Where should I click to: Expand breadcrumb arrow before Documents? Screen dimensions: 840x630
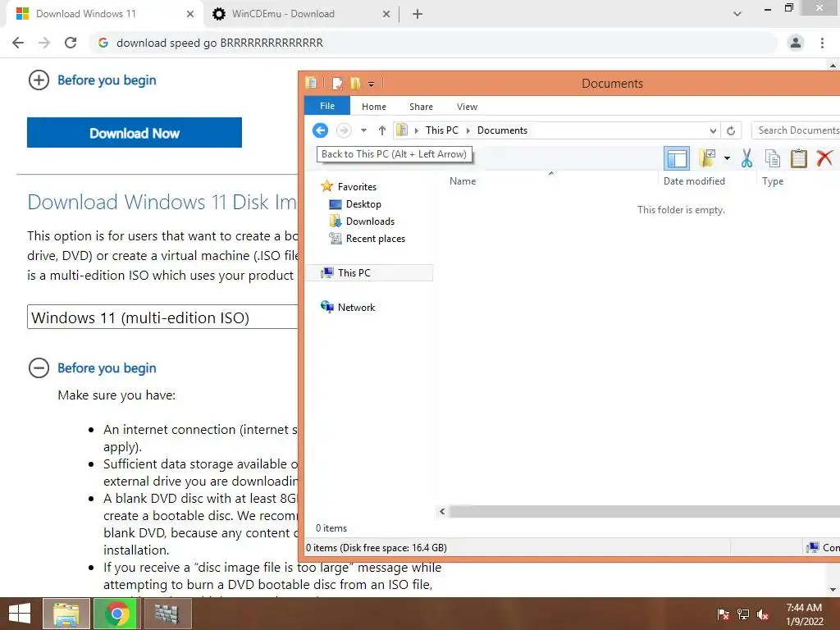468,130
